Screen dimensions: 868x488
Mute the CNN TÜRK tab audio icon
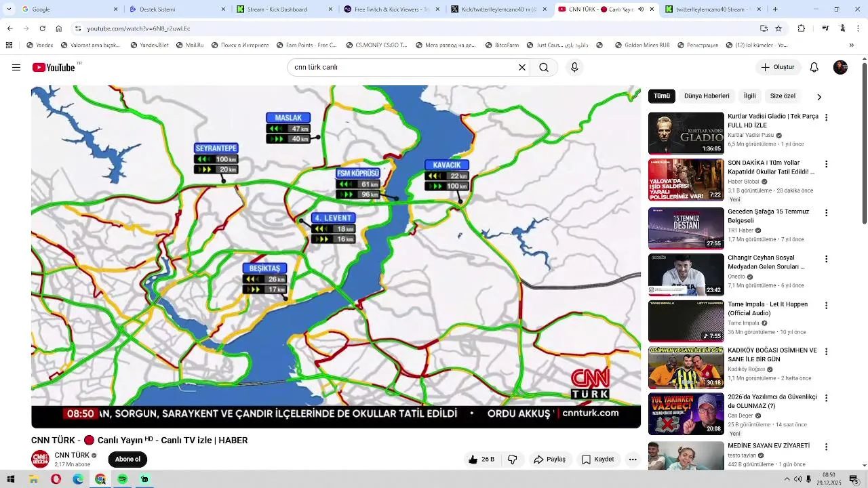pos(641,9)
